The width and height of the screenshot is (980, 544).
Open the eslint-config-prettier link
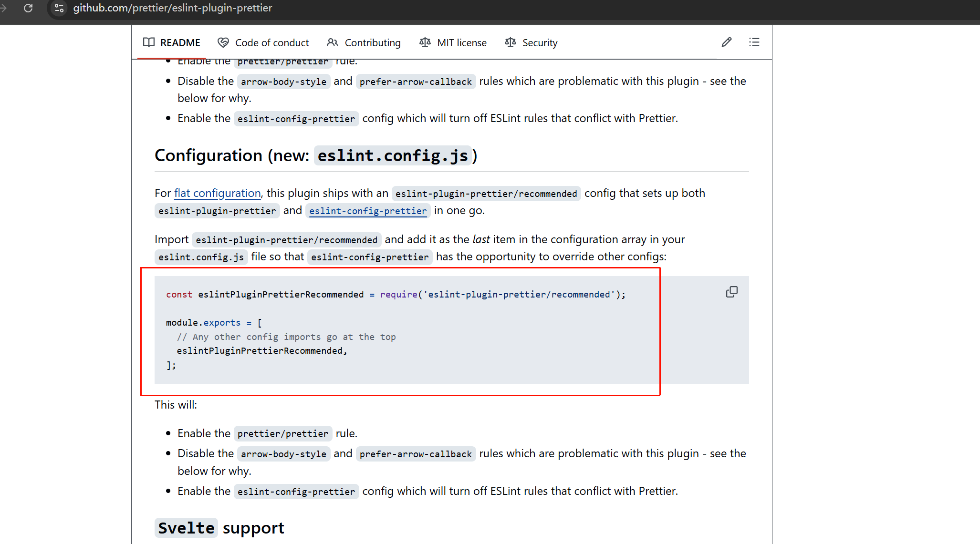click(x=367, y=211)
